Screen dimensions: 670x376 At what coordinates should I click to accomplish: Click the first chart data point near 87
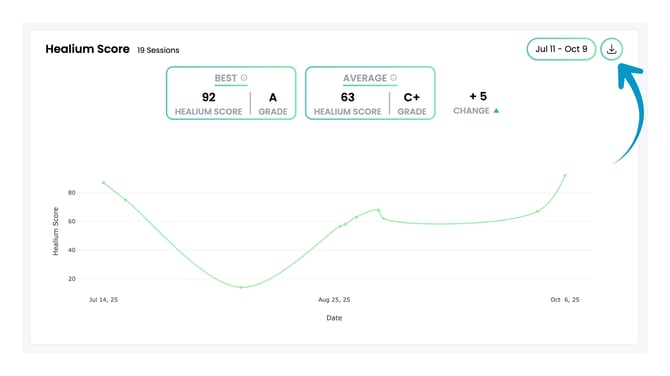click(103, 182)
